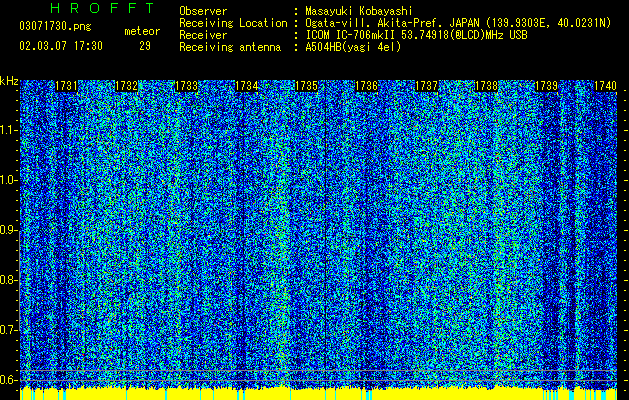
Task: Click the 0.9 frequency axis label
Action: (8, 230)
